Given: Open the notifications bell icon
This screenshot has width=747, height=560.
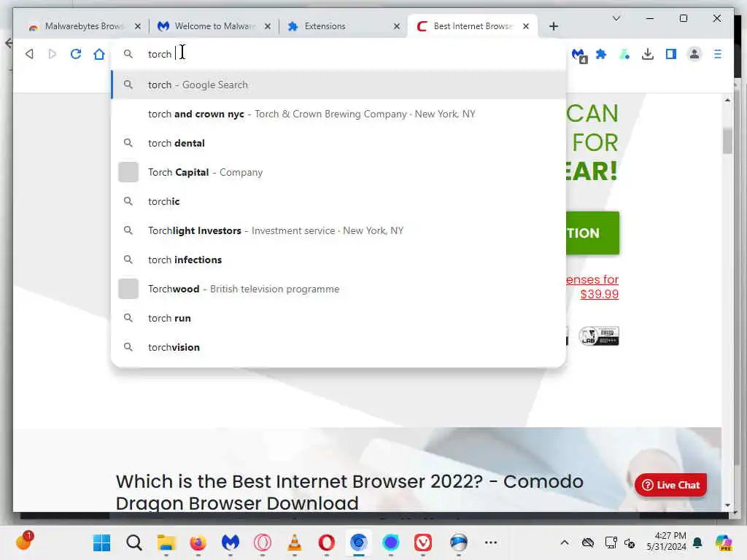Looking at the screenshot, I should pos(697,542).
